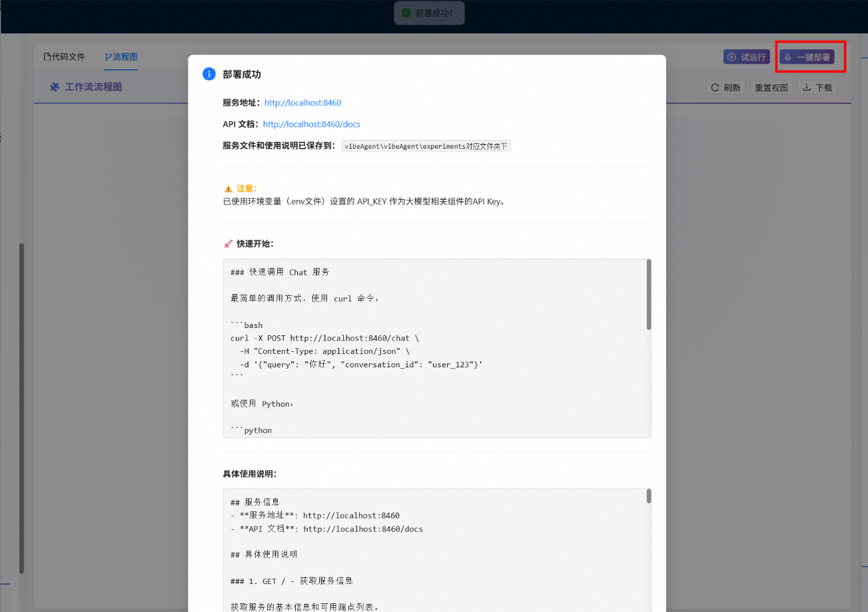868x612 pixels.
Task: Click the 具体使用说明 box scrollbar
Action: (x=648, y=497)
